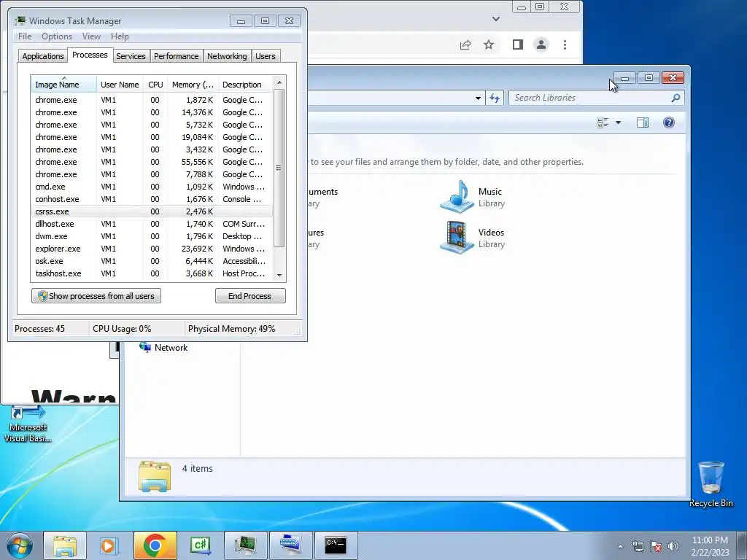The image size is (747, 560).
Task: Select Microsoft Visual Basic desktop shortcut
Action: coord(28,424)
